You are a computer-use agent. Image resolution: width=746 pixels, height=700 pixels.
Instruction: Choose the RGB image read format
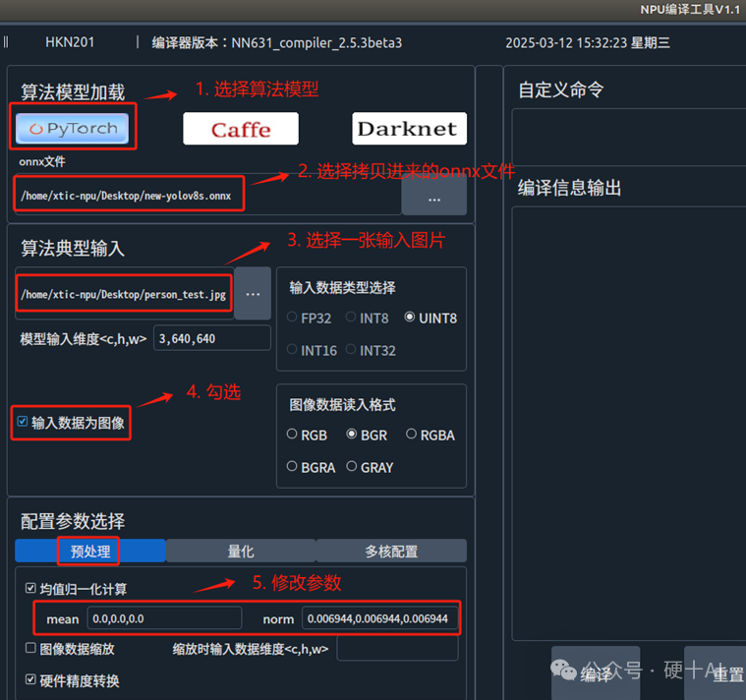[292, 435]
